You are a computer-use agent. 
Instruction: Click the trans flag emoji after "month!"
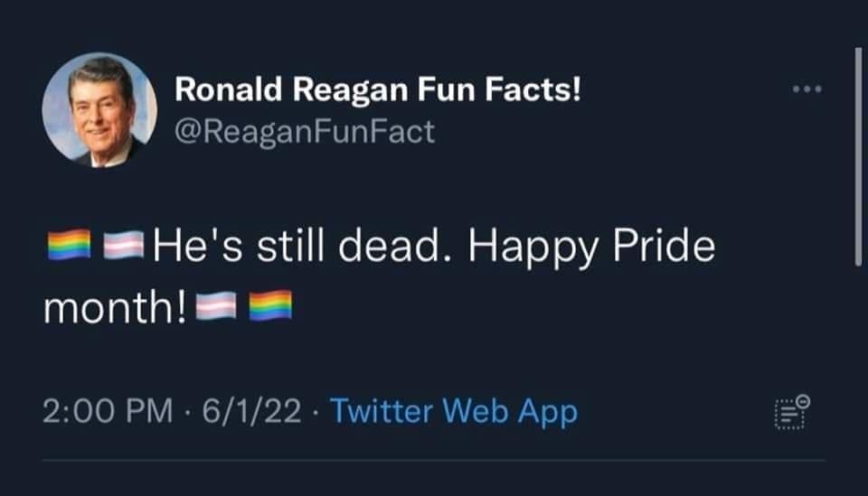[216, 307]
